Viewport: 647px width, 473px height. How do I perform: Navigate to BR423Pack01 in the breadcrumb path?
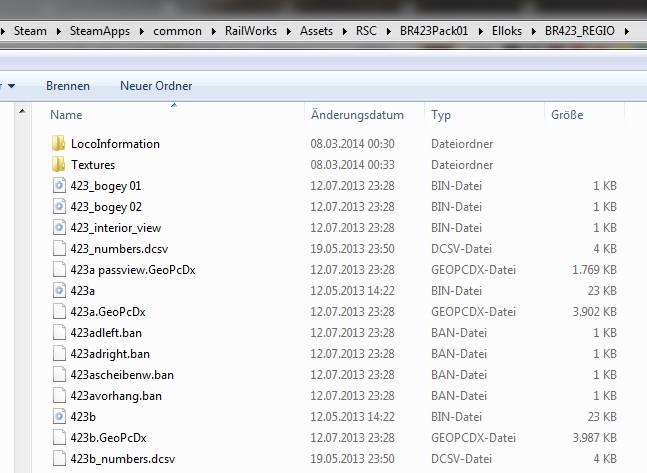coord(434,31)
